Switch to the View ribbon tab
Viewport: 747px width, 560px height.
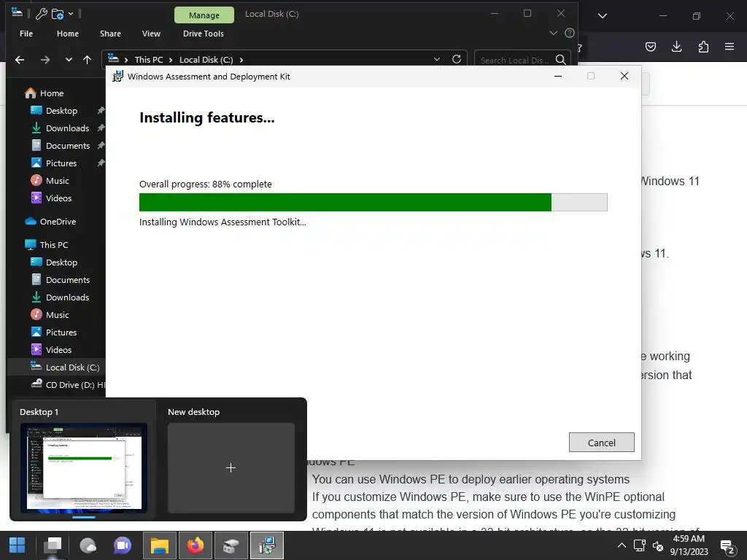pyautogui.click(x=151, y=34)
